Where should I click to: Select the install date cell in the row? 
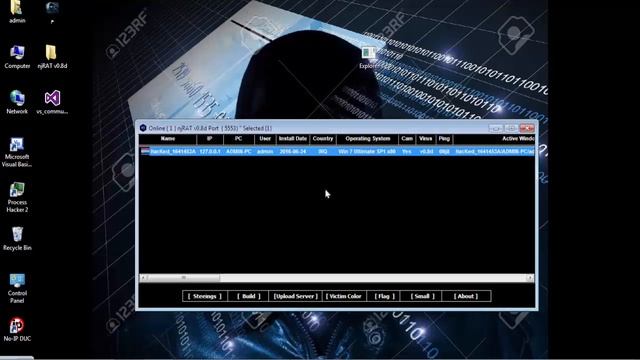tap(293, 151)
